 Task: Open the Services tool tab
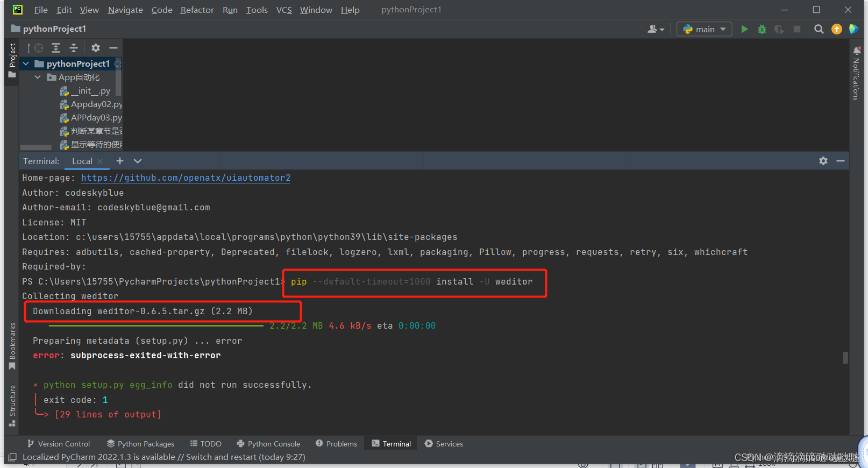[x=444, y=444]
